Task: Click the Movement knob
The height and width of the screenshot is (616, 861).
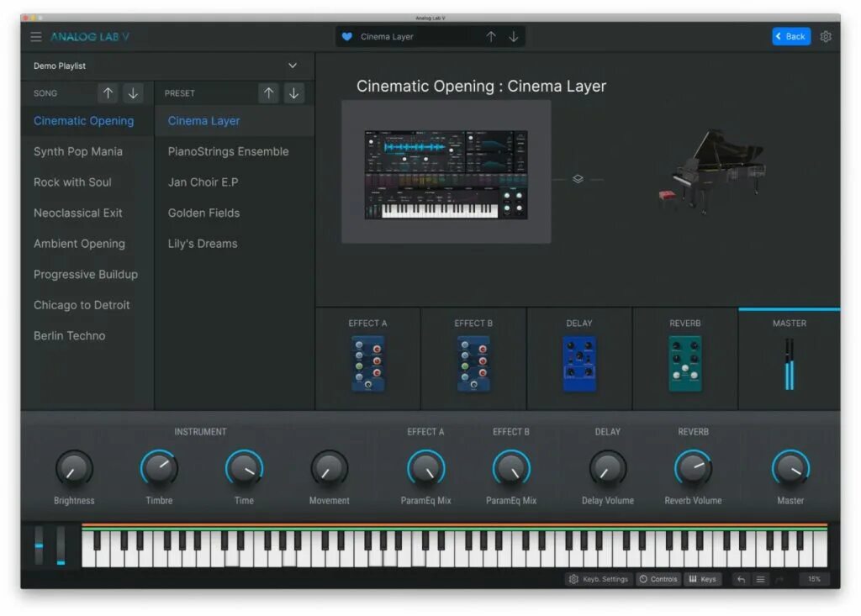Action: (330, 468)
